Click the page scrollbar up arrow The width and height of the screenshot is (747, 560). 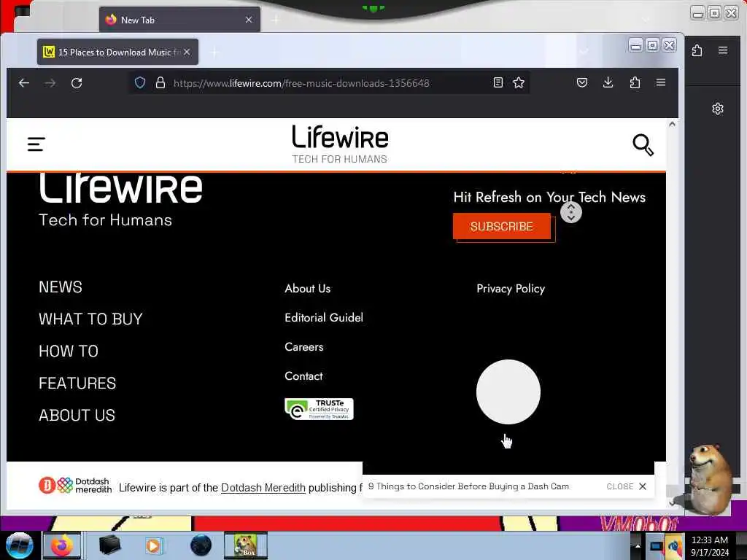pyautogui.click(x=672, y=124)
